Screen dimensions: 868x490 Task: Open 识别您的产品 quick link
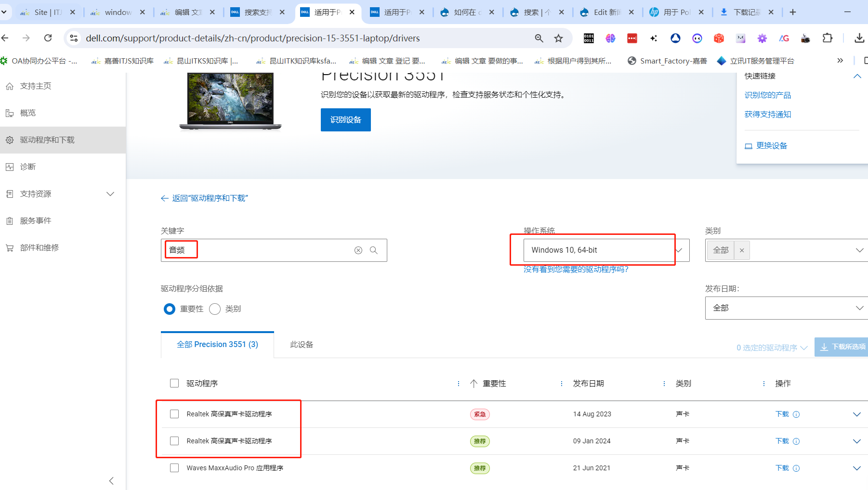pos(768,95)
